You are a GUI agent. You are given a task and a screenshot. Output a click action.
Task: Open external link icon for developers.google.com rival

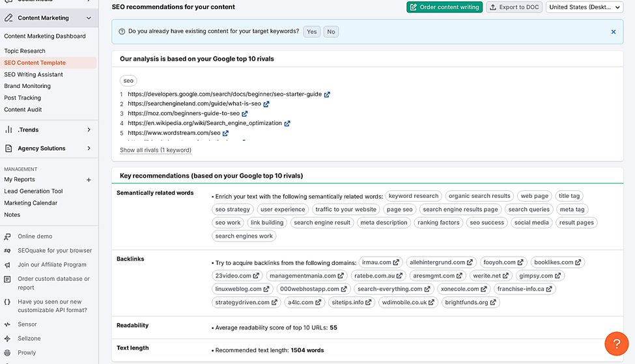(x=327, y=94)
